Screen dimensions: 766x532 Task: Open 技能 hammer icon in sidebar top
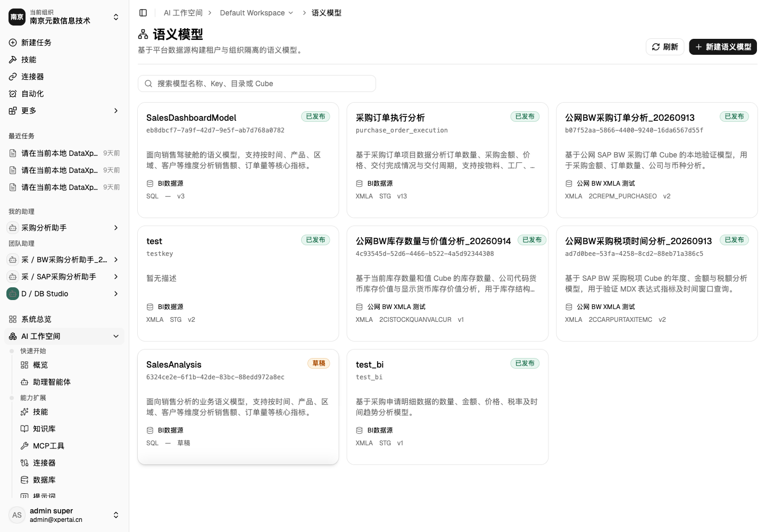[x=13, y=60]
